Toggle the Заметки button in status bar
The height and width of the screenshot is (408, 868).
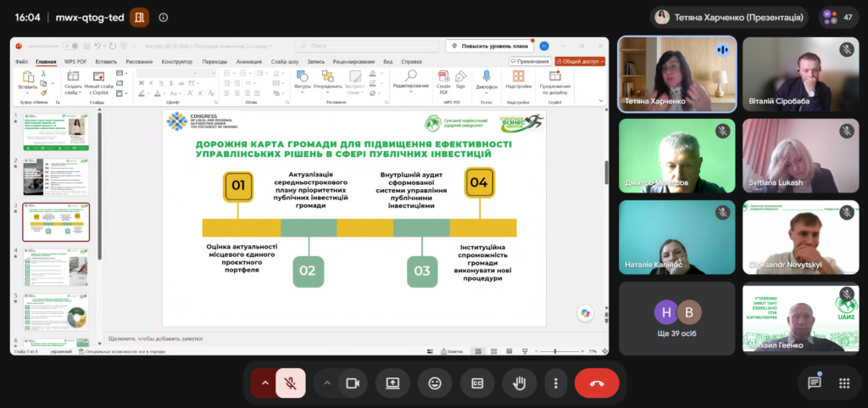point(451,351)
